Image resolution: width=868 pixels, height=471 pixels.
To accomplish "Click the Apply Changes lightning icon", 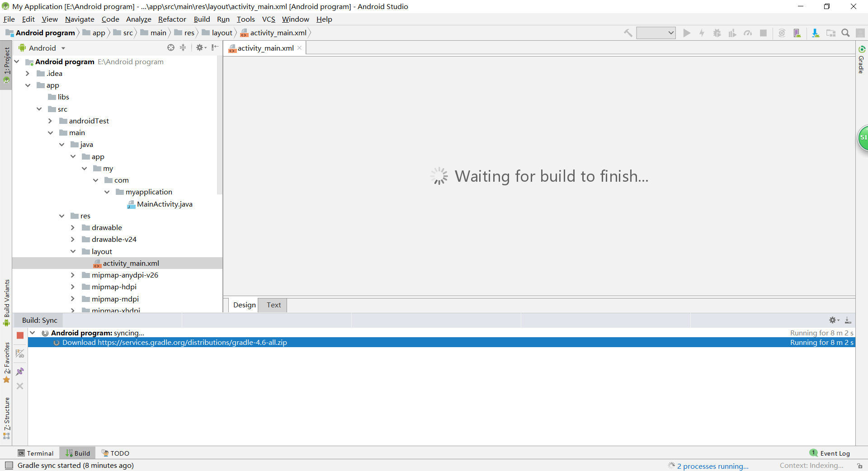I will click(x=702, y=33).
